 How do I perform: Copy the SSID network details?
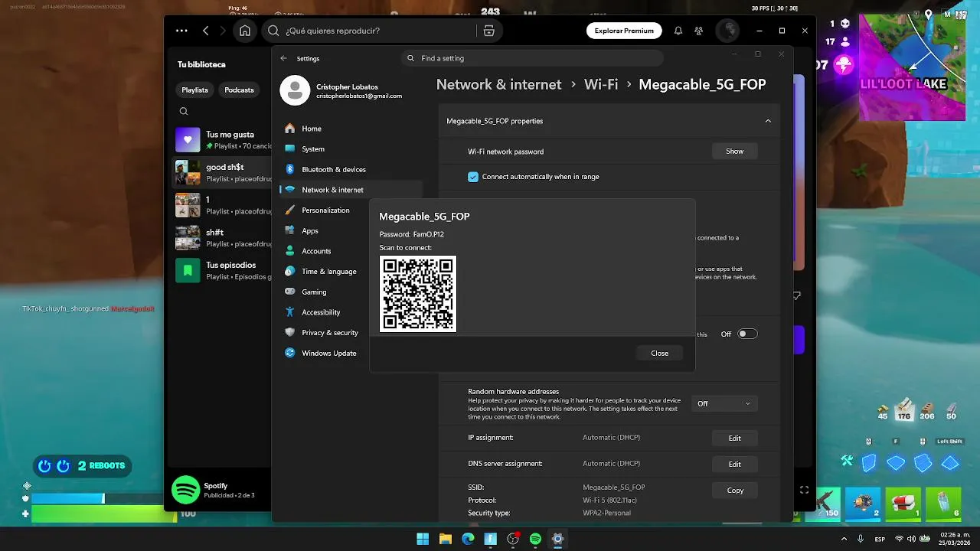pyautogui.click(x=734, y=490)
